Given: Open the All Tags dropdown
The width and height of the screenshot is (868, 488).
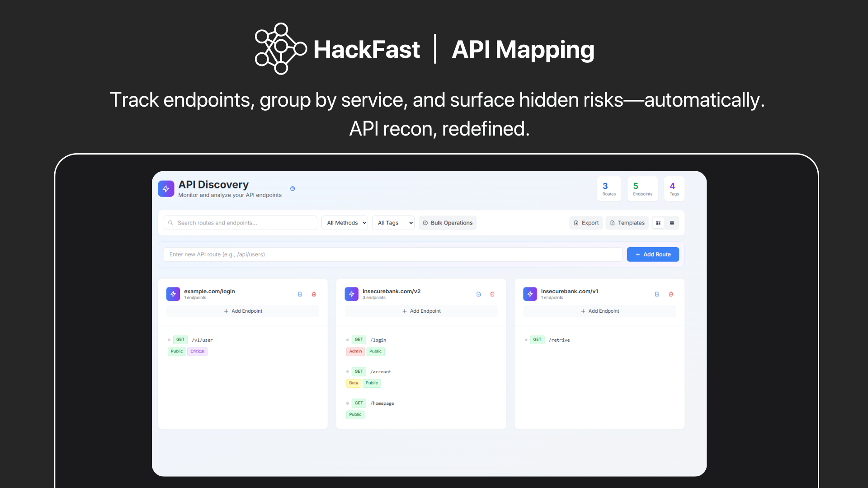Looking at the screenshot, I should tap(393, 223).
